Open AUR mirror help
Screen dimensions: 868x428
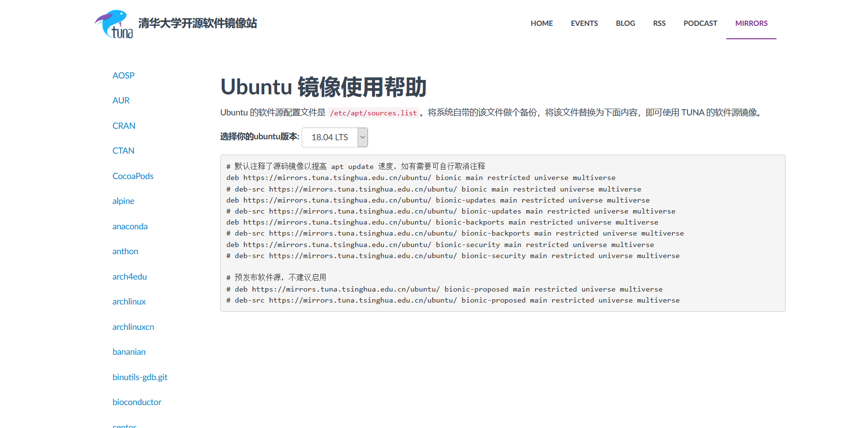(x=121, y=100)
